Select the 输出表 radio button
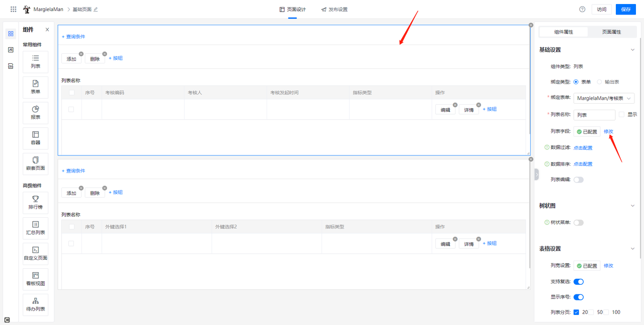The image size is (644, 325). [x=599, y=82]
